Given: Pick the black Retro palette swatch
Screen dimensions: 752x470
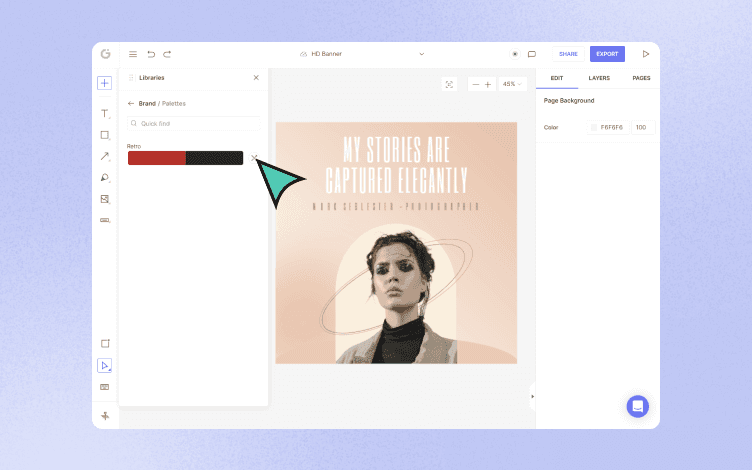Looking at the screenshot, I should (x=214, y=158).
